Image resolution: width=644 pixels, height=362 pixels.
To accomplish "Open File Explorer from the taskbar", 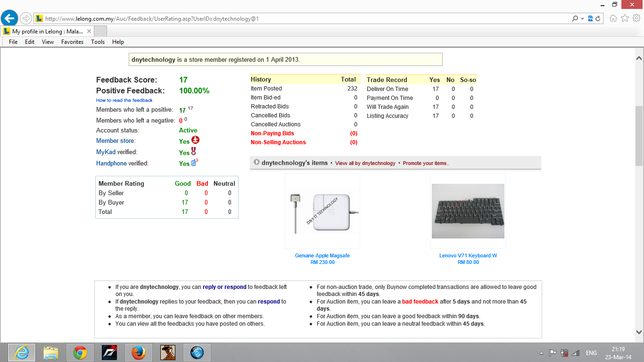I will point(50,353).
